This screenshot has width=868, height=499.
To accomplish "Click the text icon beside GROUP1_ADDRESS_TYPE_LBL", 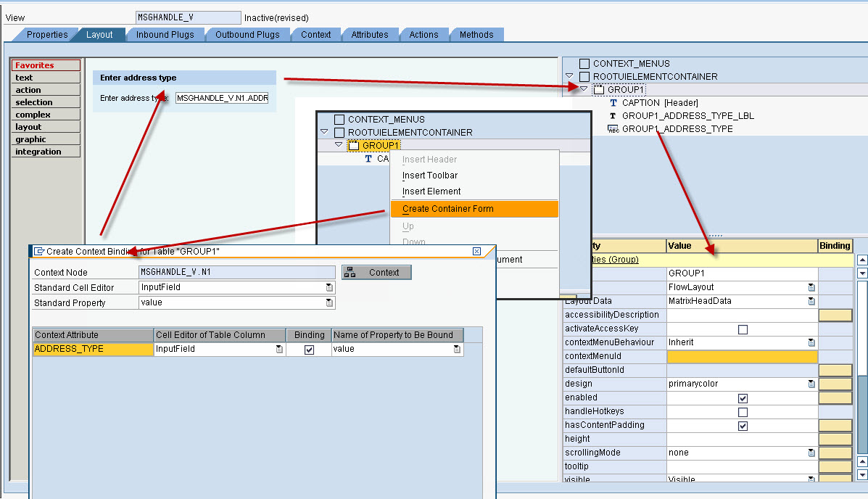I will click(613, 114).
